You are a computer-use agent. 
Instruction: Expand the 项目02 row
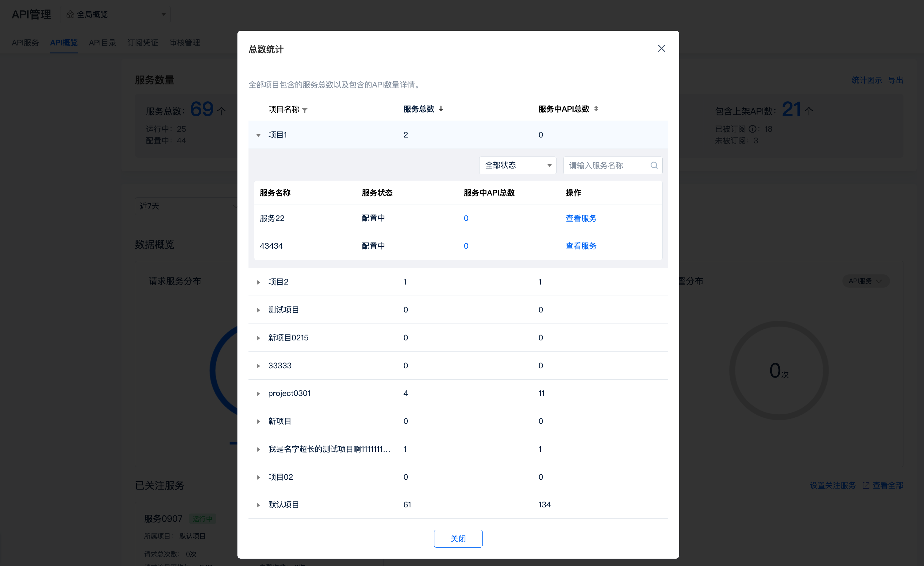258,477
